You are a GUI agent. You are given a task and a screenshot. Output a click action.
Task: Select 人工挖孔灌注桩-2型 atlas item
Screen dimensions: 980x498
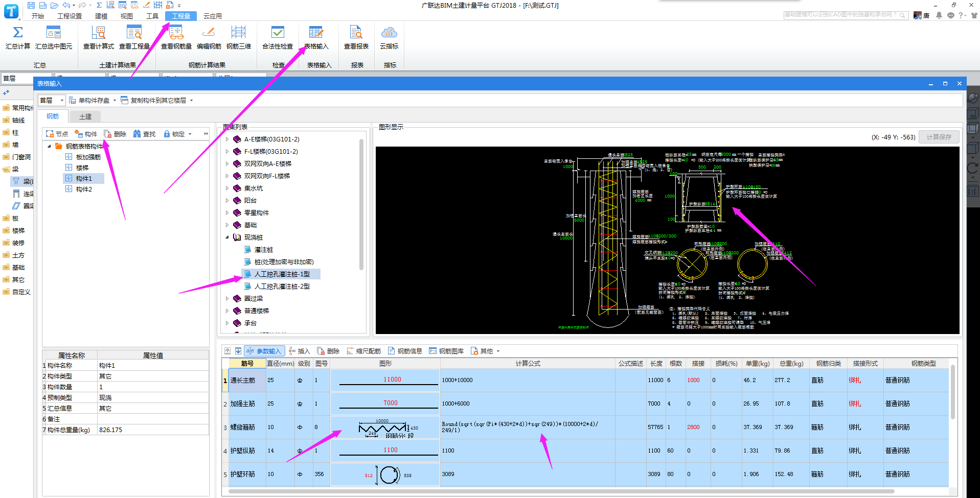pos(282,286)
